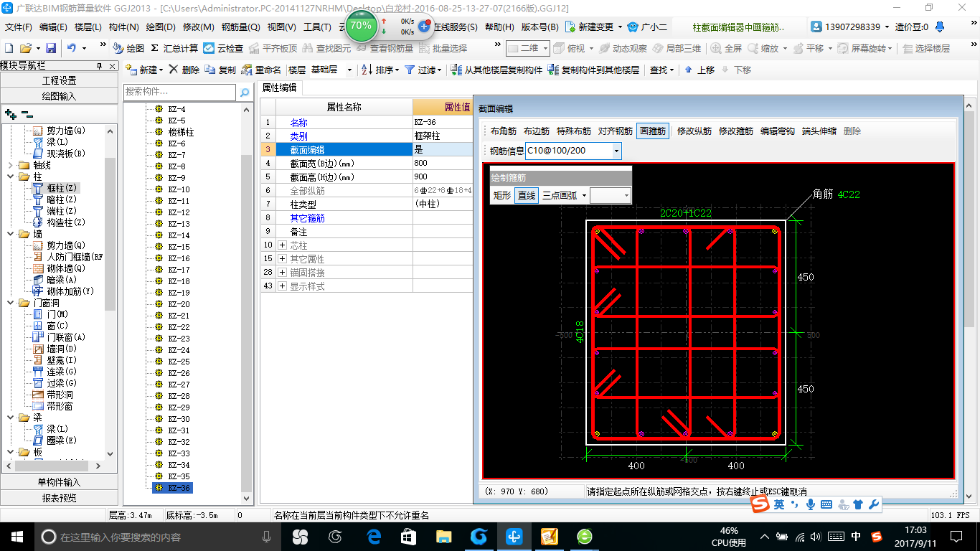980x551 pixels.
Task: Expand the 锚固搭接 property row
Action: point(282,273)
